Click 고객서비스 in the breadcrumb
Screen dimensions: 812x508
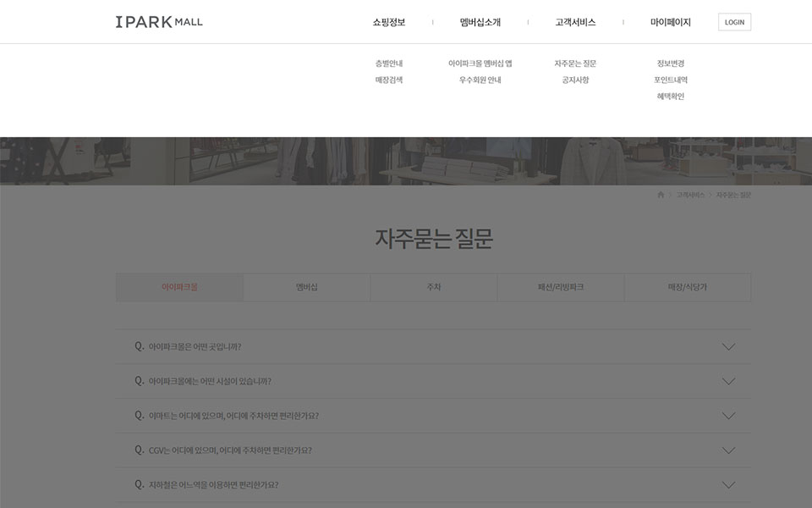(690, 195)
